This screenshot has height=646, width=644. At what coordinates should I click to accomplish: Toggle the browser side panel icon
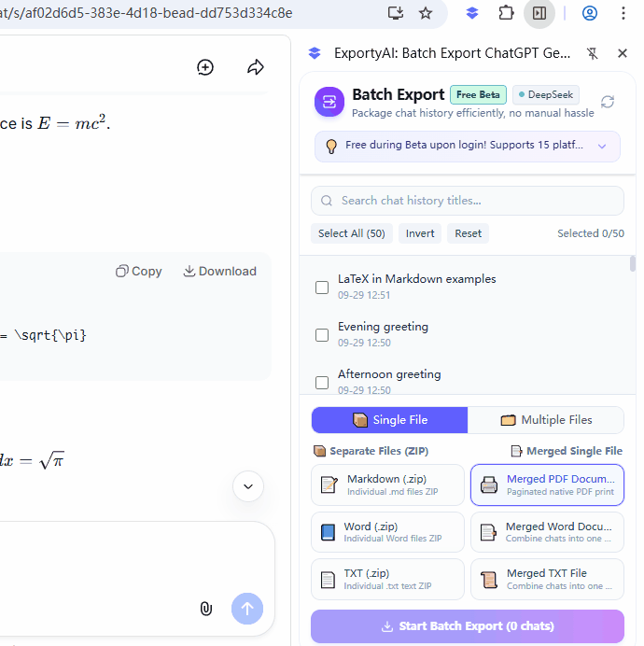click(x=539, y=13)
